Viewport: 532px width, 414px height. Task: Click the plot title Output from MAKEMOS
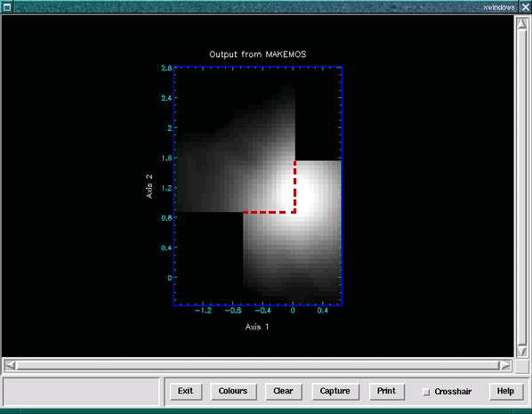[x=257, y=54]
